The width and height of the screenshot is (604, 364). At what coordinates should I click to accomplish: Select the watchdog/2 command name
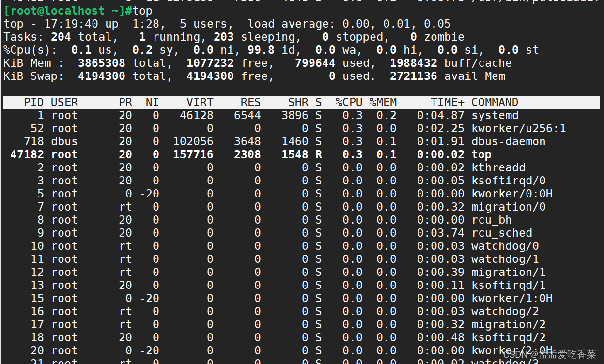[x=505, y=311]
